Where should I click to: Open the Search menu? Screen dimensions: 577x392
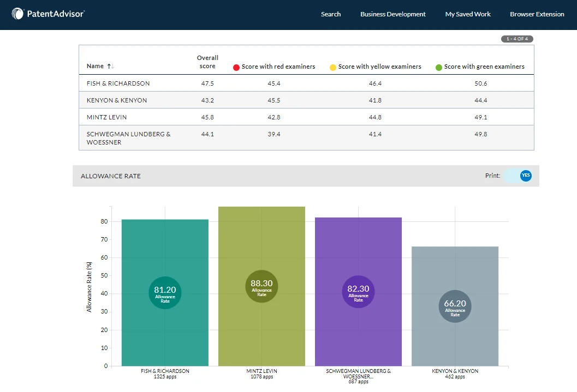click(330, 14)
